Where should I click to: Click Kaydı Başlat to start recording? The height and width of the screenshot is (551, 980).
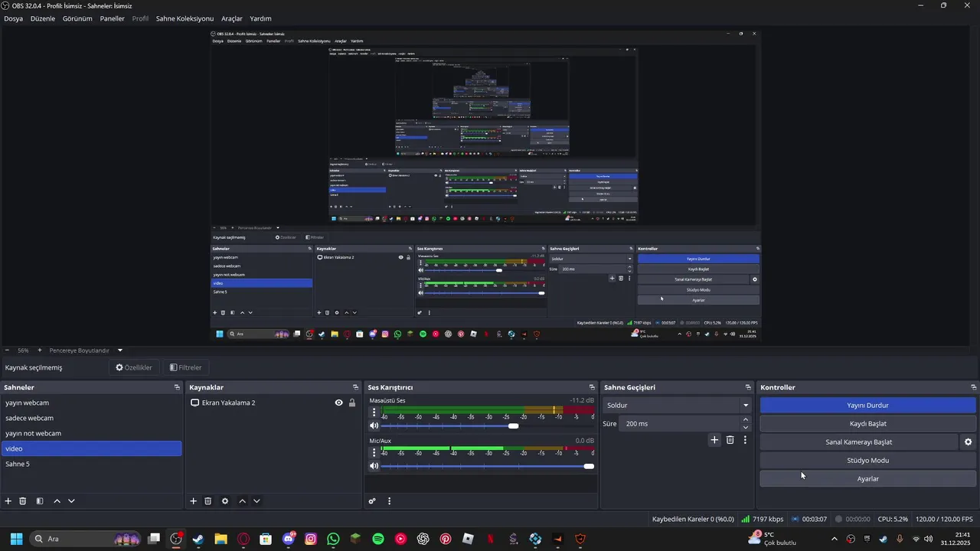[867, 423]
